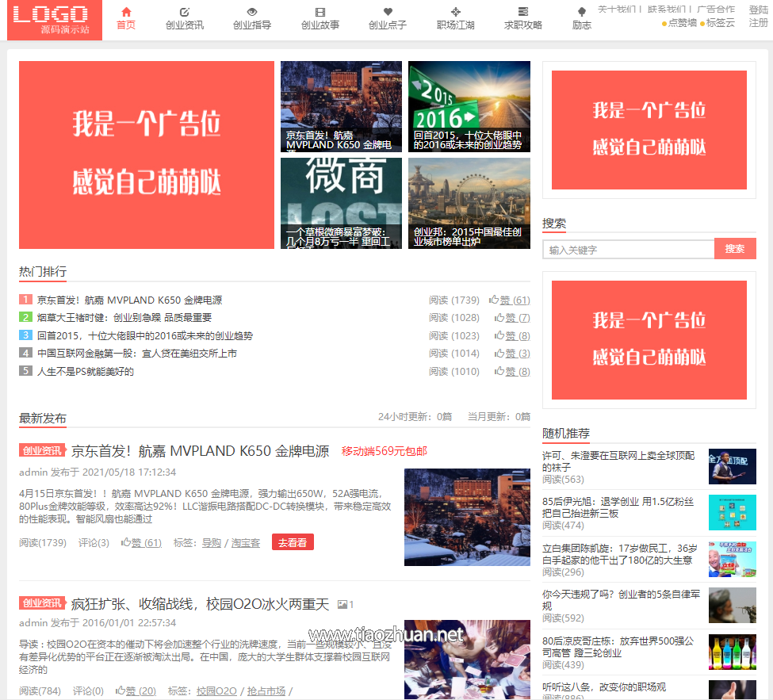
Task: Open the 创业故事 navigation item
Action: click(x=320, y=25)
